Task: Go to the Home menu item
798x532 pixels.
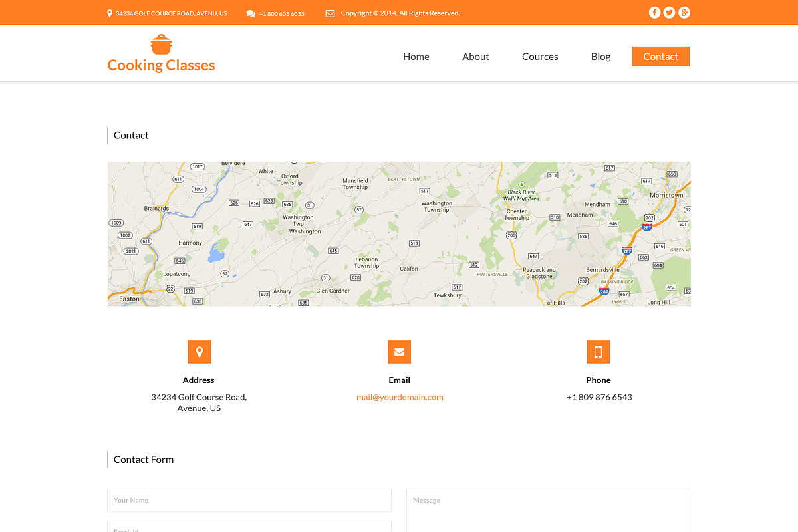Action: (x=416, y=57)
